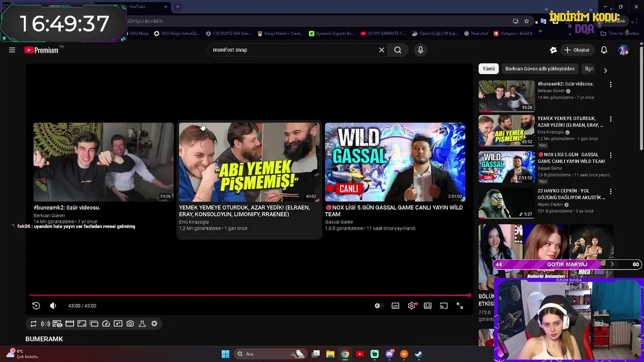Open options menu for #buneamk2 sidebar video
Viewport: 644px width, 362px height.
tap(611, 85)
